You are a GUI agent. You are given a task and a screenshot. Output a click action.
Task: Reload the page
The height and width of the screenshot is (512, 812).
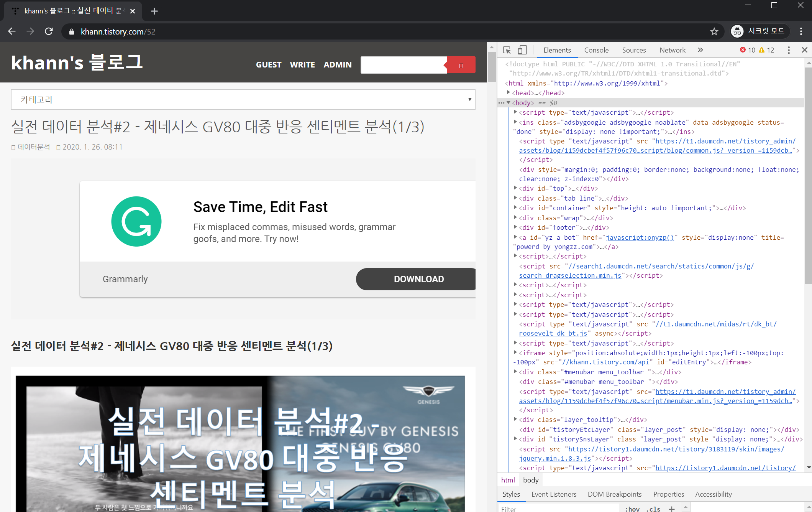tap(49, 31)
